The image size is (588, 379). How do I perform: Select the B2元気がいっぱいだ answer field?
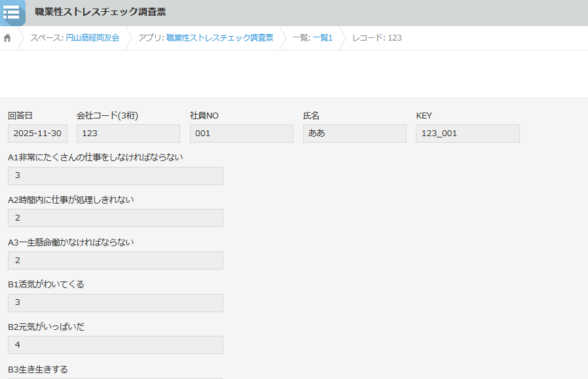tap(115, 345)
